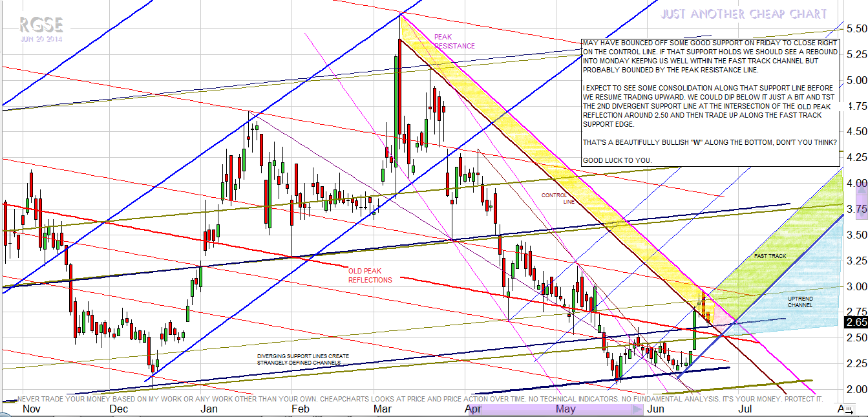Click the 2.65 current price marker
The width and height of the screenshot is (868, 417).
point(855,321)
